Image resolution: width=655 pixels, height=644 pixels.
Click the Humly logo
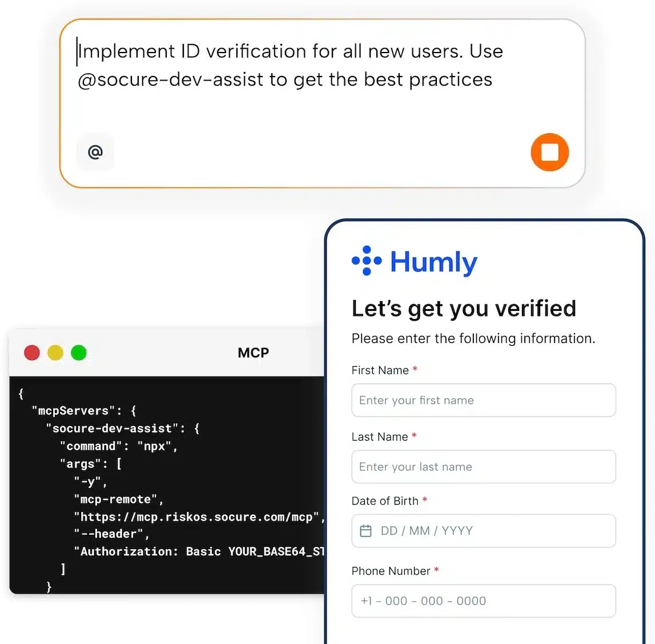coord(415,262)
